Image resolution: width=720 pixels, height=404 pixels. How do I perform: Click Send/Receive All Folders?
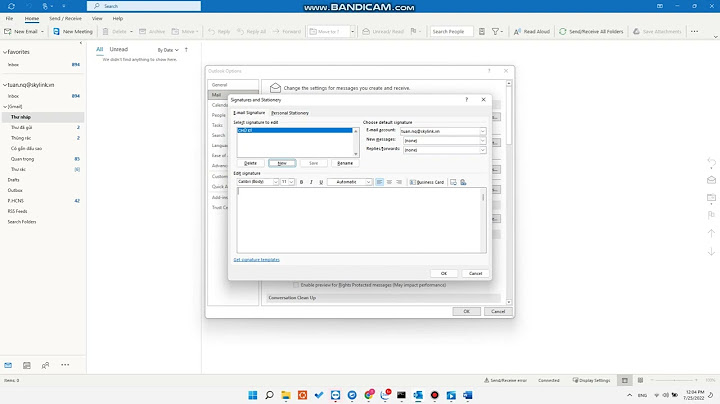pos(591,32)
